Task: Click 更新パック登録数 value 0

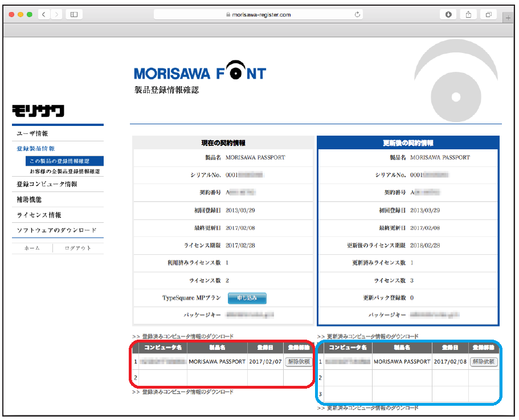Action: point(412,297)
